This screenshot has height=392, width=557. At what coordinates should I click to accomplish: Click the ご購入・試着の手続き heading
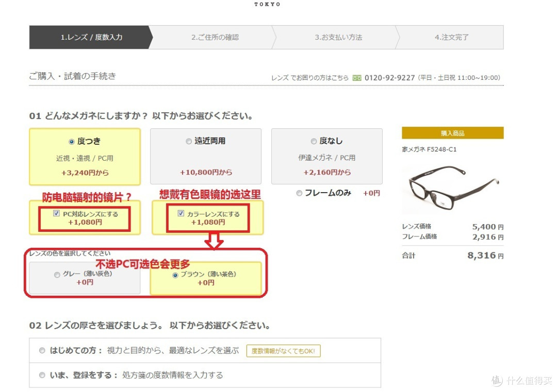[x=73, y=76]
